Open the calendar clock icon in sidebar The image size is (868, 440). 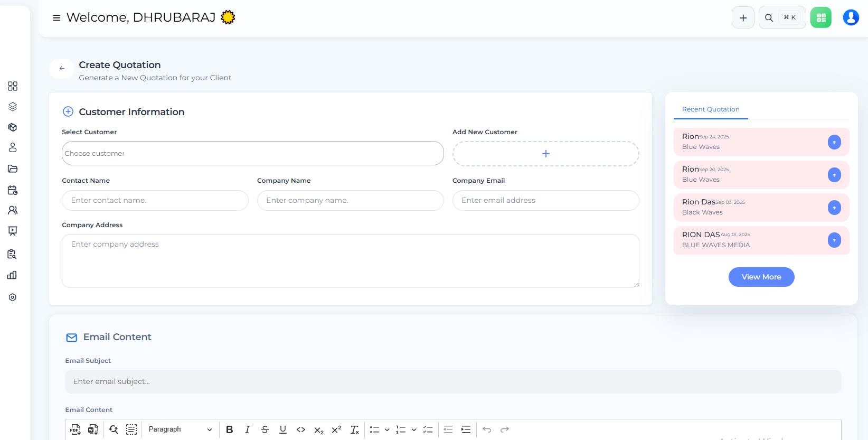[x=13, y=190]
